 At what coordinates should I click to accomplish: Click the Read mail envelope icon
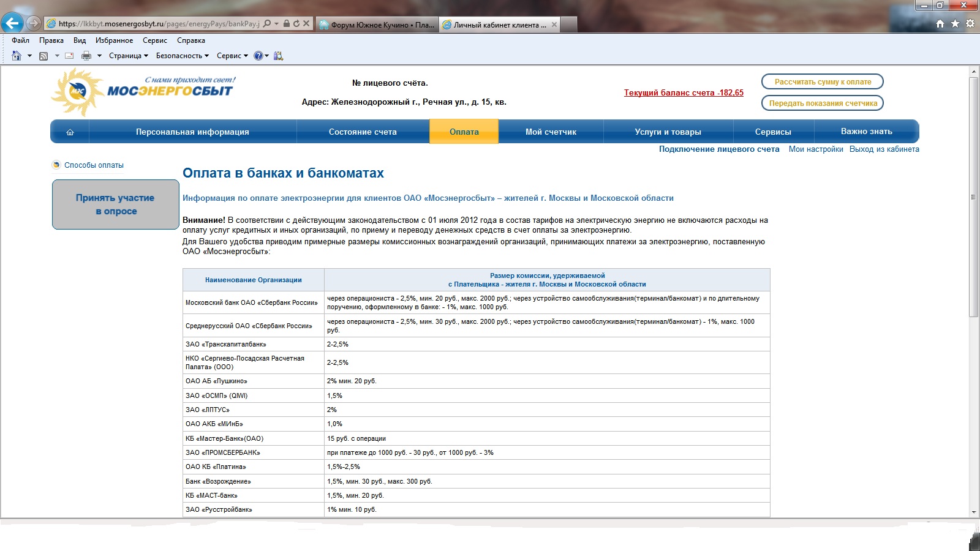coord(69,56)
